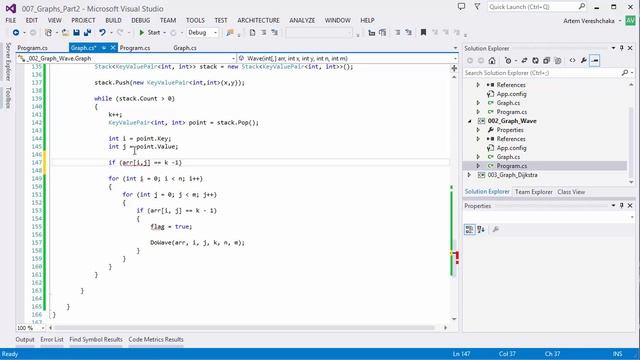
Task: Switch to the Team Explorer tab
Action: [x=533, y=192]
